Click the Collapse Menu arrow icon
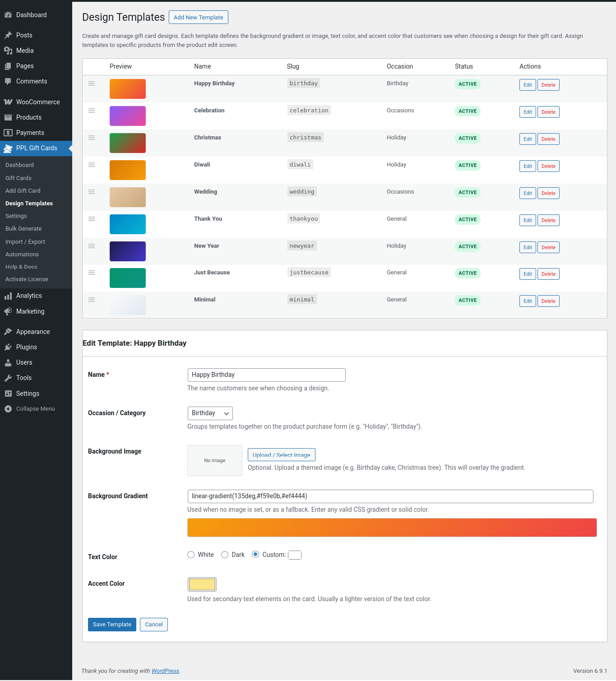Viewport: 616px width, 681px height. click(x=8, y=409)
